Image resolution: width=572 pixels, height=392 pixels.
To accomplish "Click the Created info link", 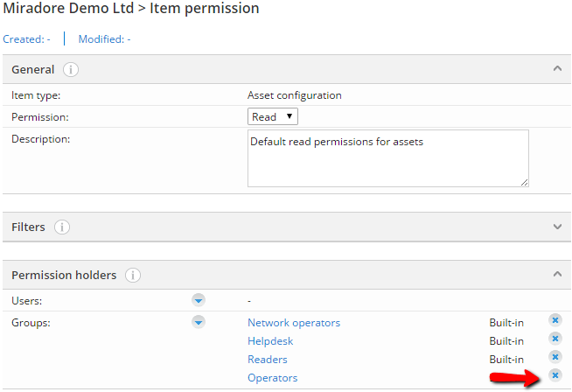I will click(26, 39).
